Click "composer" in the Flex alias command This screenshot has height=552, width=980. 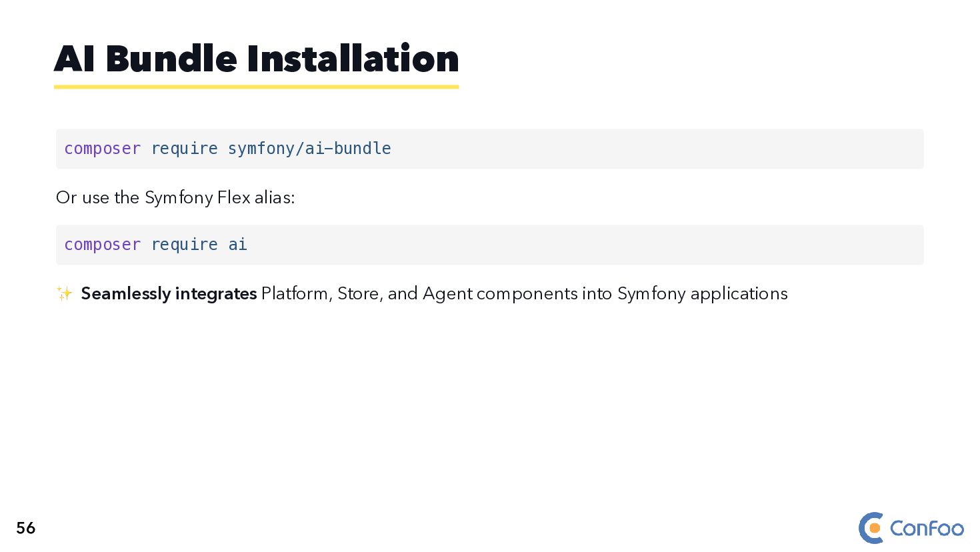tap(102, 245)
